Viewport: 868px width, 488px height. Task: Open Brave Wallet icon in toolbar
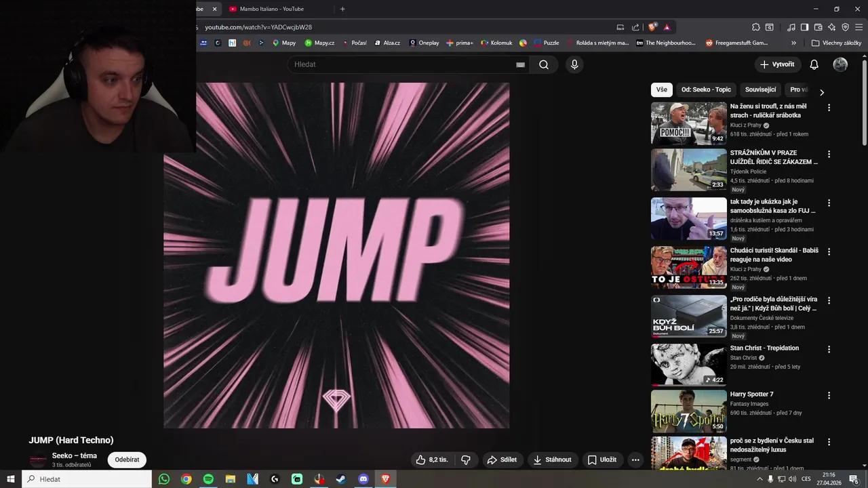[x=818, y=27]
